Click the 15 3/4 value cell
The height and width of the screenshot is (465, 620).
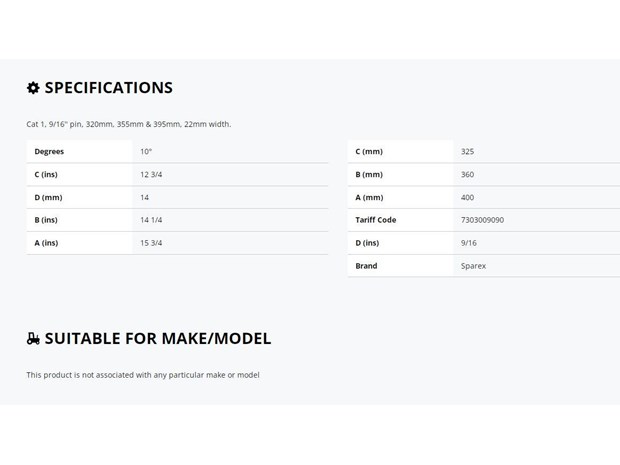click(151, 243)
